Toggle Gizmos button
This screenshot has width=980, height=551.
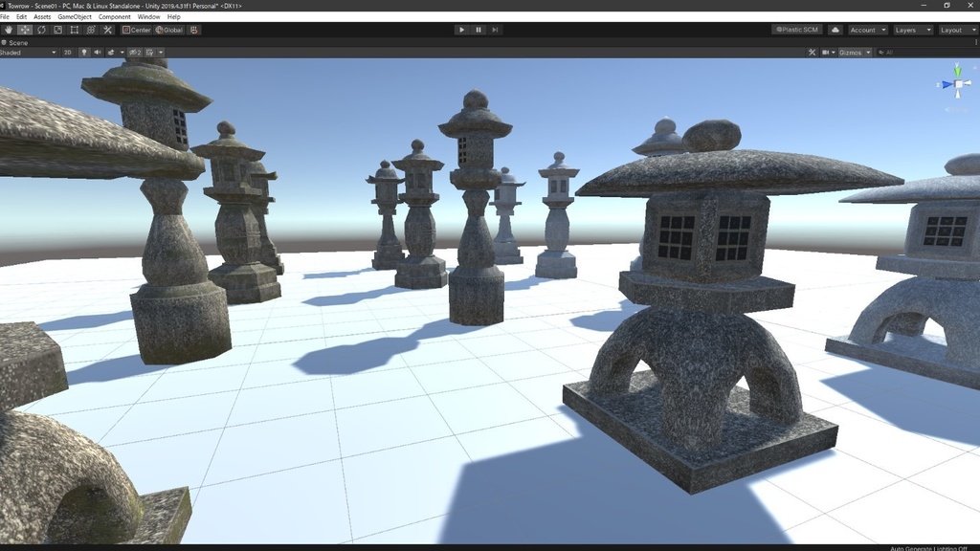click(850, 53)
